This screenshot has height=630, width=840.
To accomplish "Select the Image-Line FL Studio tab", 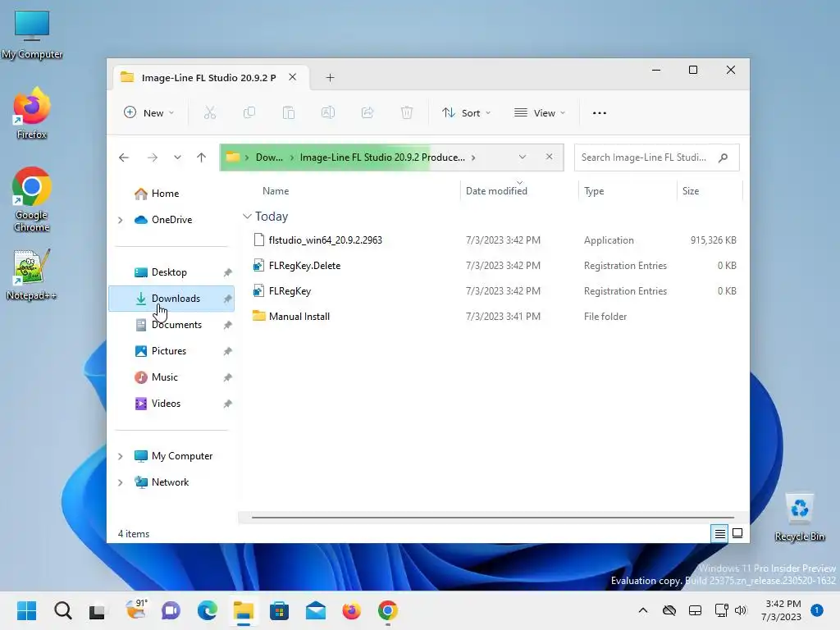I will pyautogui.click(x=209, y=78).
